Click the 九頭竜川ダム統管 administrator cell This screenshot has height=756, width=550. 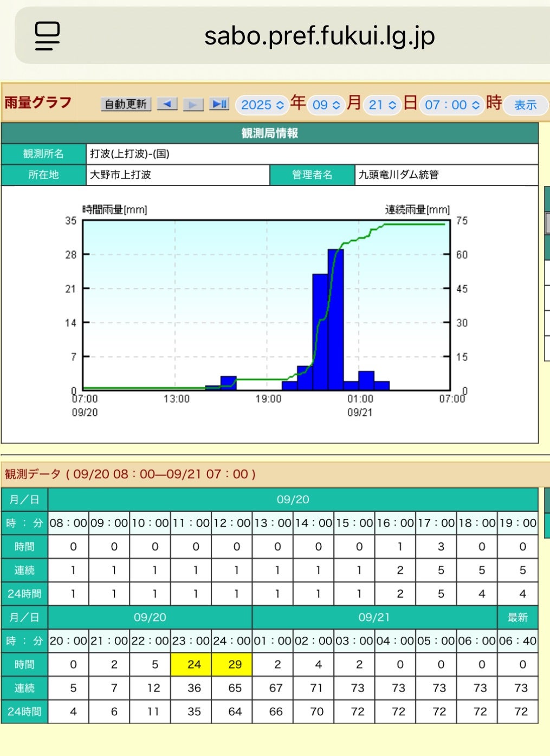[446, 175]
